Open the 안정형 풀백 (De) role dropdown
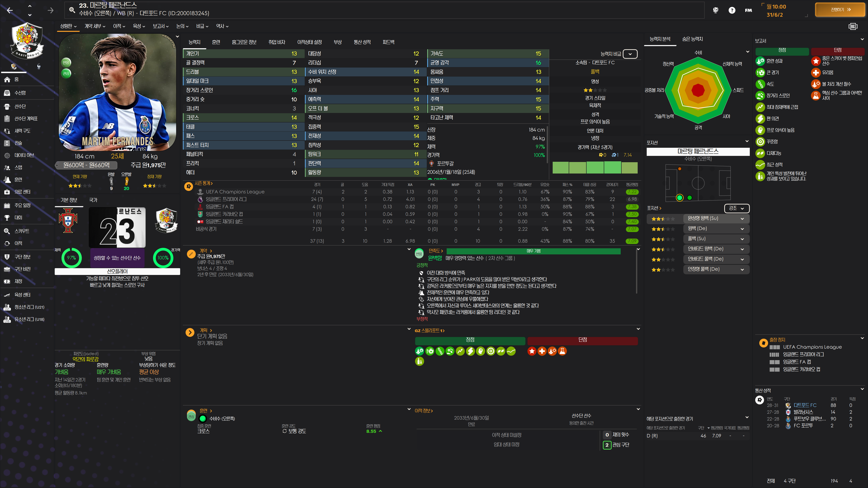Image resolution: width=868 pixels, height=488 pixels. [x=716, y=270]
